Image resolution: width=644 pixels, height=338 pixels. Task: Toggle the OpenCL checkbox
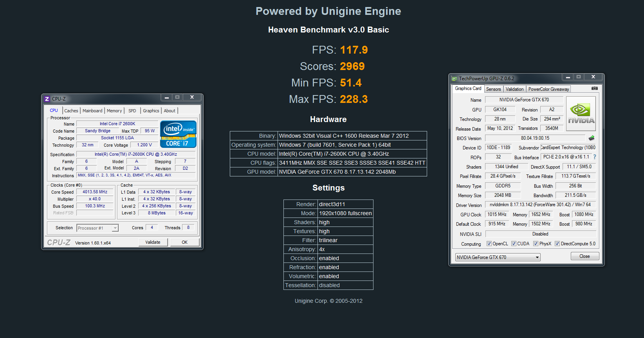[489, 244]
